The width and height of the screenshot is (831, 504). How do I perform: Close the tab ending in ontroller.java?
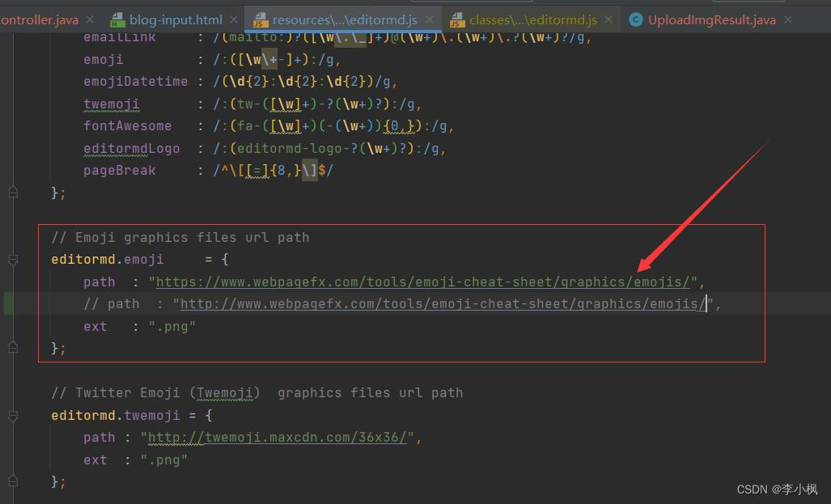[x=90, y=19]
